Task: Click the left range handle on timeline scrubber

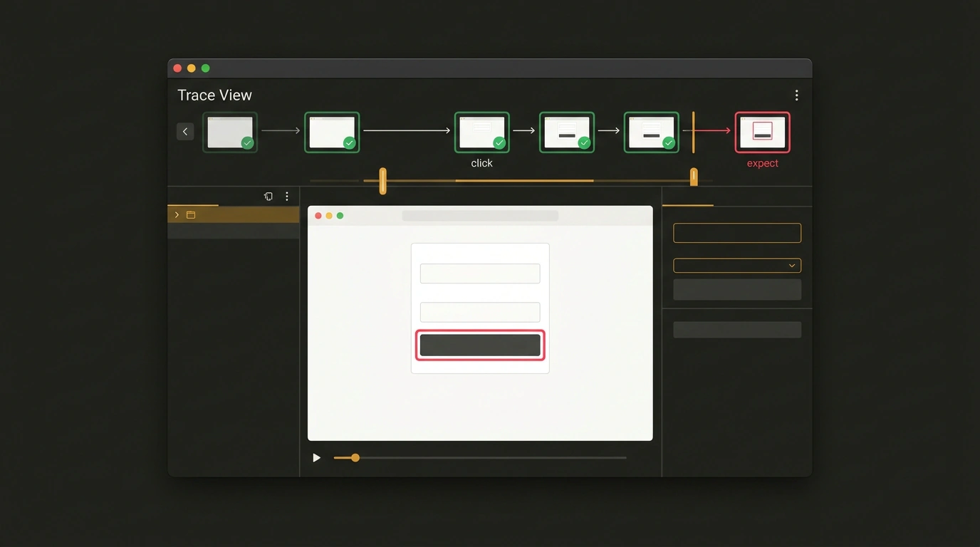Action: tap(382, 181)
